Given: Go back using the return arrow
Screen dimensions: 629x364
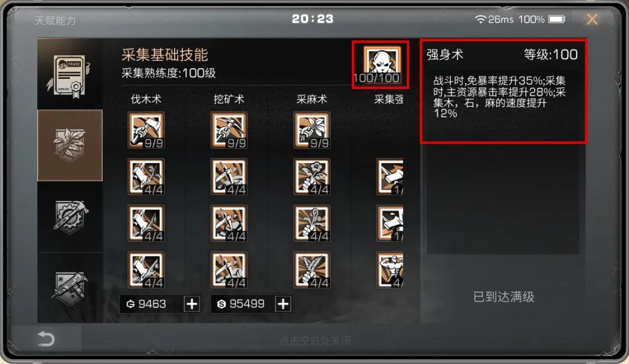Looking at the screenshot, I should pyautogui.click(x=46, y=339).
